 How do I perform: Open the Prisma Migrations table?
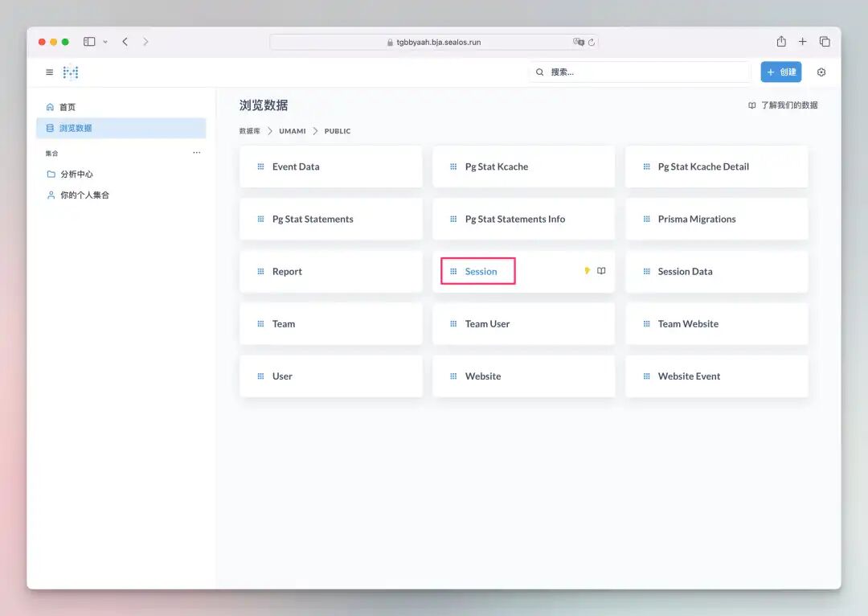click(716, 220)
